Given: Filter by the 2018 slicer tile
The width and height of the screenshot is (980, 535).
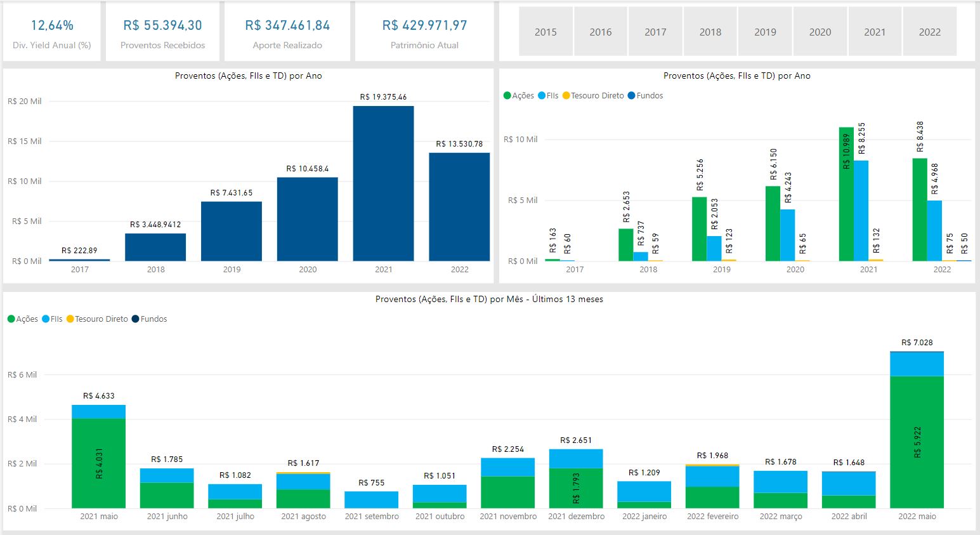Looking at the screenshot, I should [710, 32].
